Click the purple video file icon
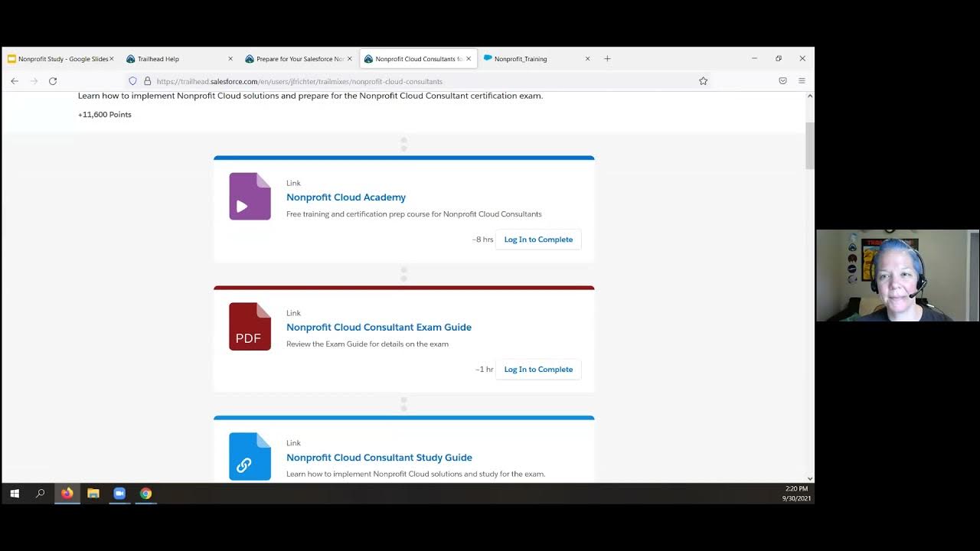Viewport: 980px width, 551px height. coord(250,197)
